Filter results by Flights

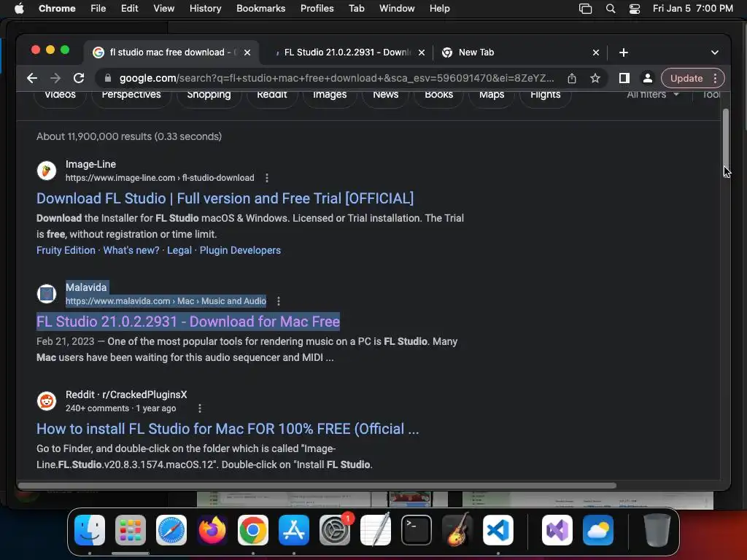[x=545, y=96]
